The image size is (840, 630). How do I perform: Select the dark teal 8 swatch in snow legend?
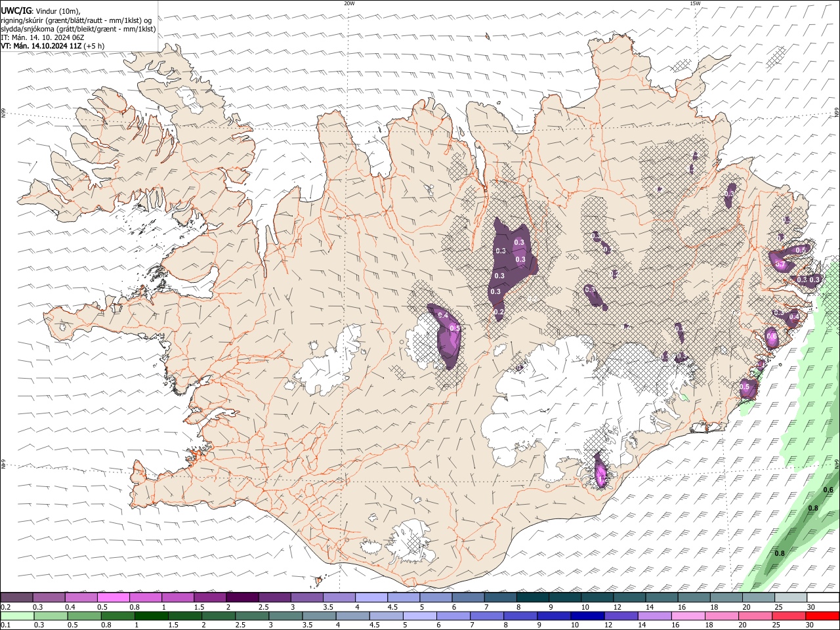[x=533, y=597]
